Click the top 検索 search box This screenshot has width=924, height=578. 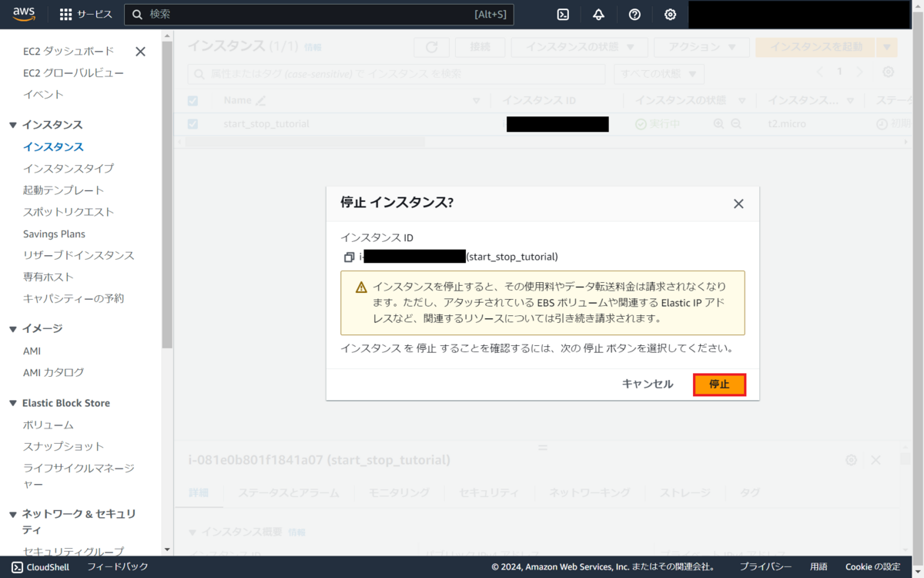coord(319,15)
